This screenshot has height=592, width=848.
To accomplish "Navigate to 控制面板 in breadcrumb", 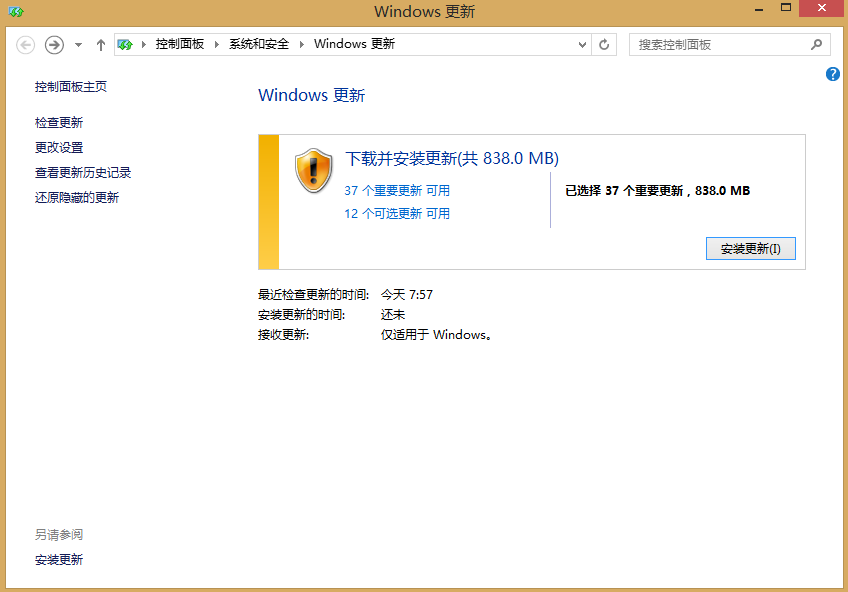I will click(179, 45).
